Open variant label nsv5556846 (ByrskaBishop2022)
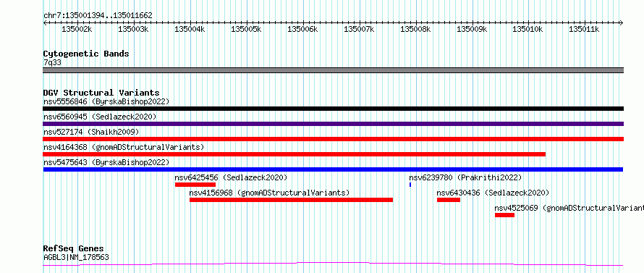This screenshot has width=644, height=273. point(106,101)
